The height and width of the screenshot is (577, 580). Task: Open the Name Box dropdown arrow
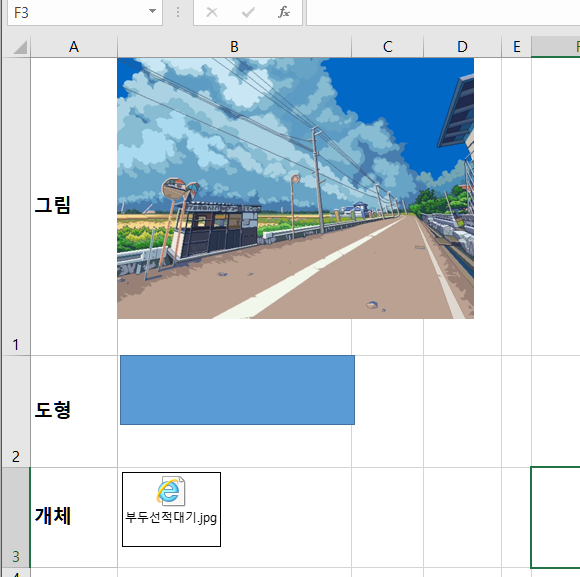(x=152, y=11)
